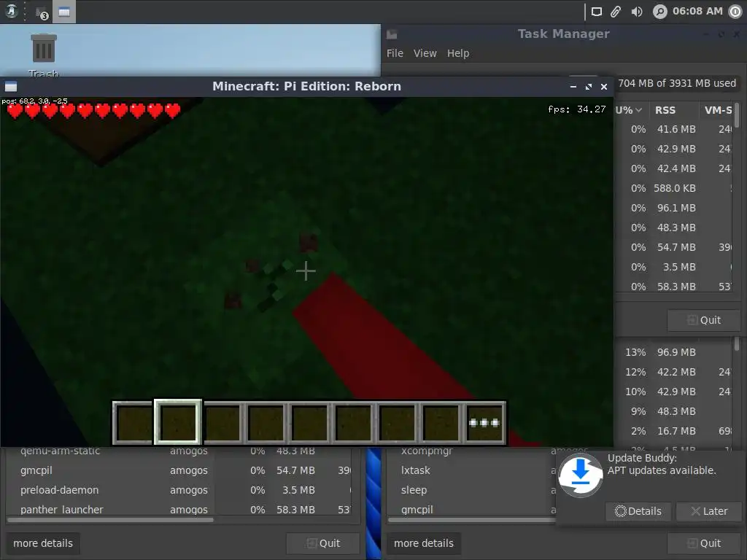Maximize the Minecraft Pi Edition window
This screenshot has width=747, height=560.
pos(589,87)
